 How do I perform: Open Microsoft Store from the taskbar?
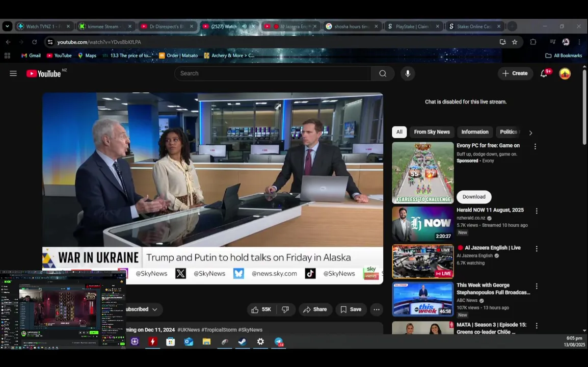click(171, 342)
